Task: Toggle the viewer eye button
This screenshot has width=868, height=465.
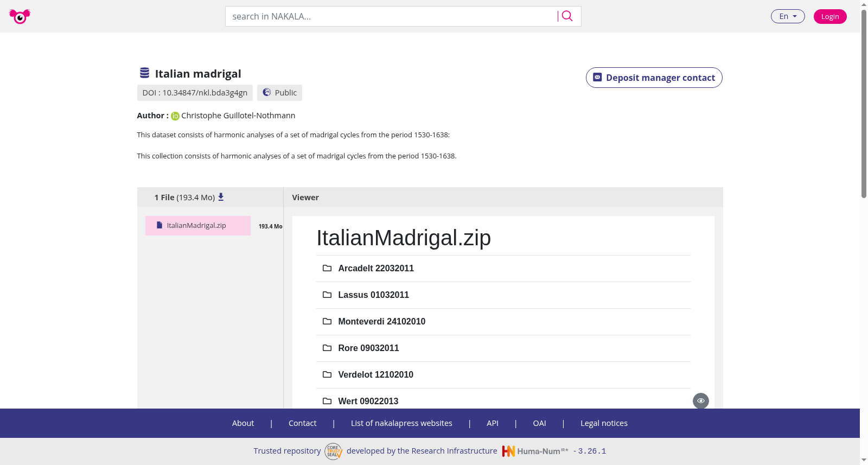Action: click(701, 401)
